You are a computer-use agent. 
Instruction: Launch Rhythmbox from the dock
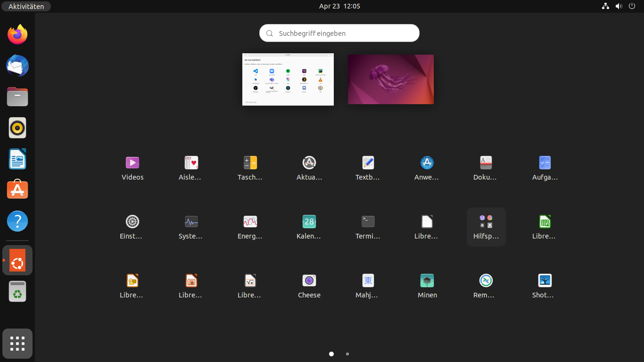[17, 128]
